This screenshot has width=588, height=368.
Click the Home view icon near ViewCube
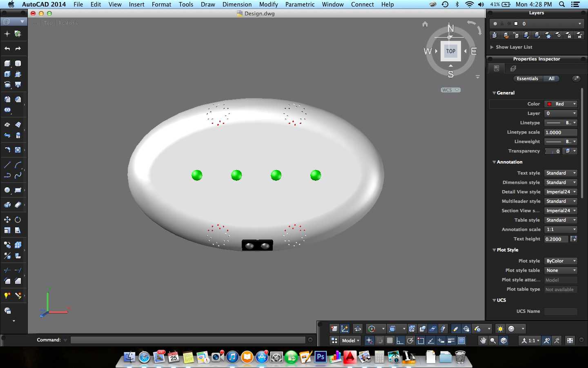pos(425,24)
